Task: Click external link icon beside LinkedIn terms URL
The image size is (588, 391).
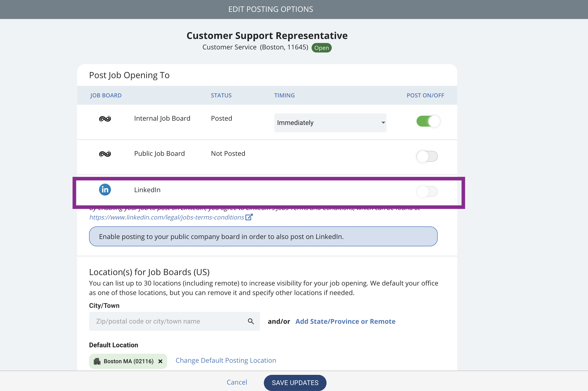Action: tap(249, 217)
